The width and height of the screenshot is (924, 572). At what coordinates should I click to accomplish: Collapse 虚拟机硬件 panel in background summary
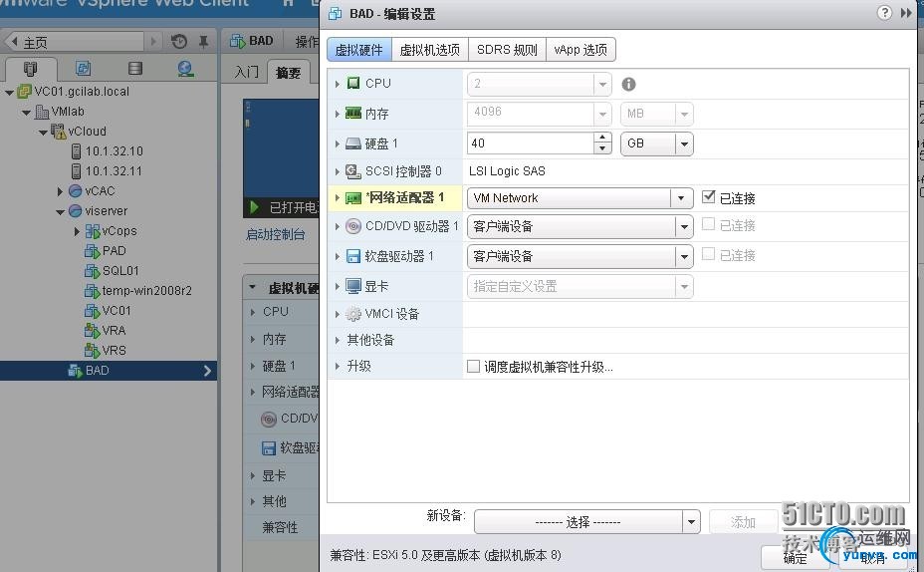point(252,287)
